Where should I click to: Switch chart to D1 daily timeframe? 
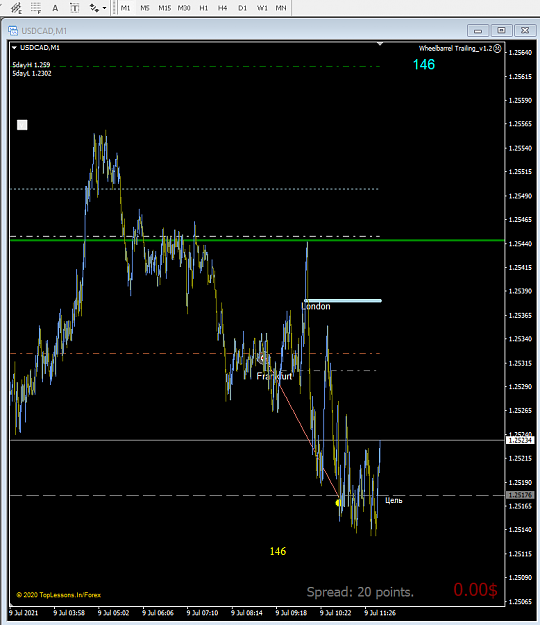(242, 8)
